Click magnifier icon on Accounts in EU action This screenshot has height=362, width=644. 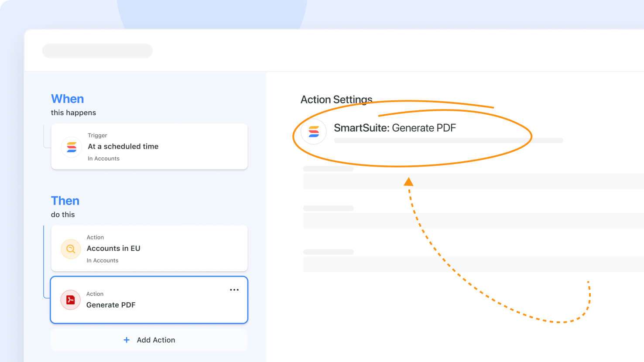[71, 249]
